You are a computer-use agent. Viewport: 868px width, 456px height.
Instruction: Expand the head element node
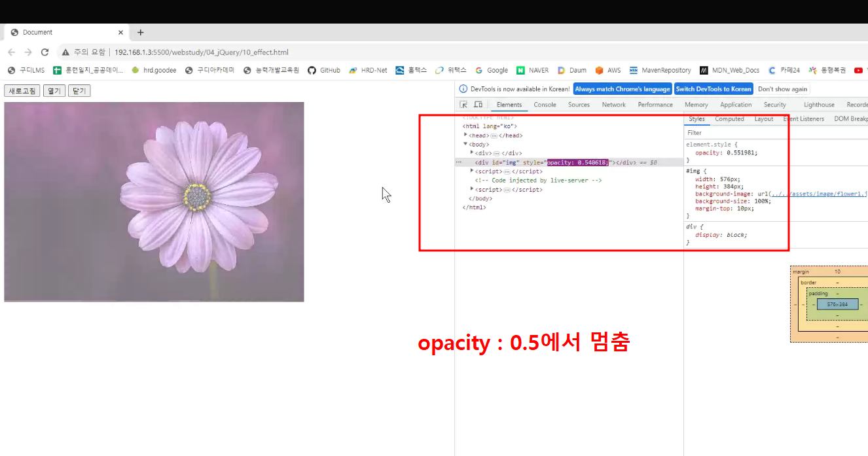(465, 135)
